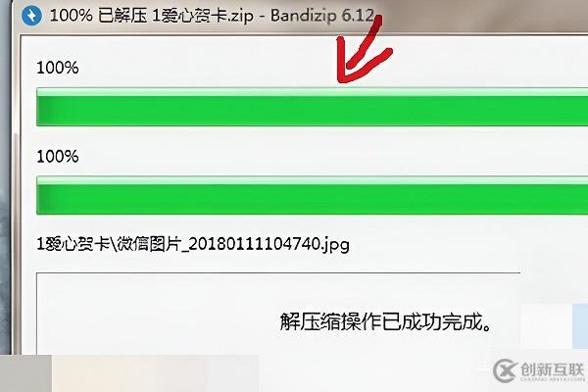This screenshot has height=392, width=588.
Task: Click the upper green progress bar
Action: pos(312,107)
